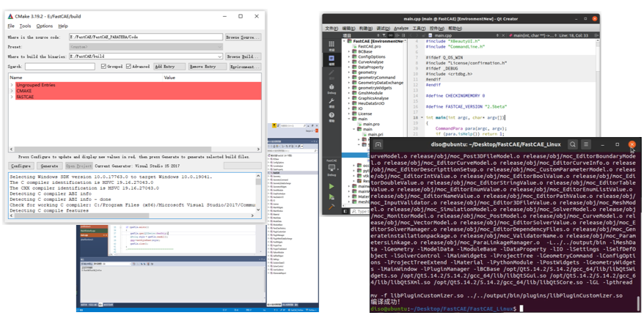Screen dimensions: 644x318
Task: Expand BCBase folder in Qt Creator tree
Action: point(349,52)
